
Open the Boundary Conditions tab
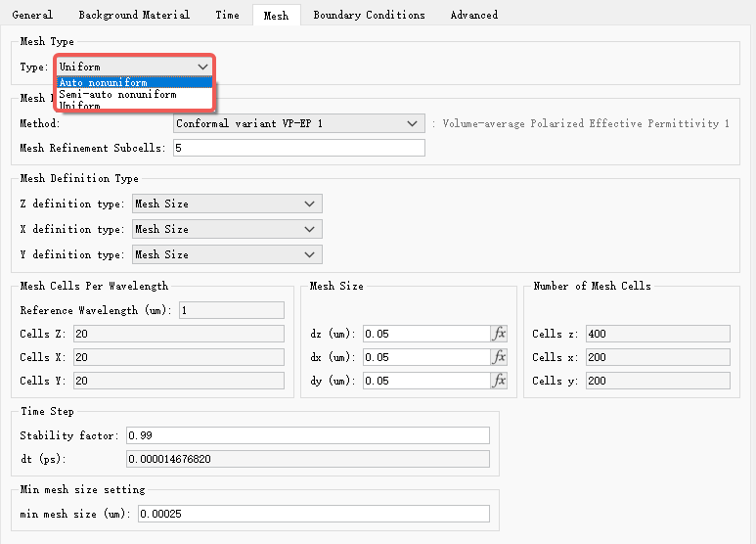tap(369, 15)
